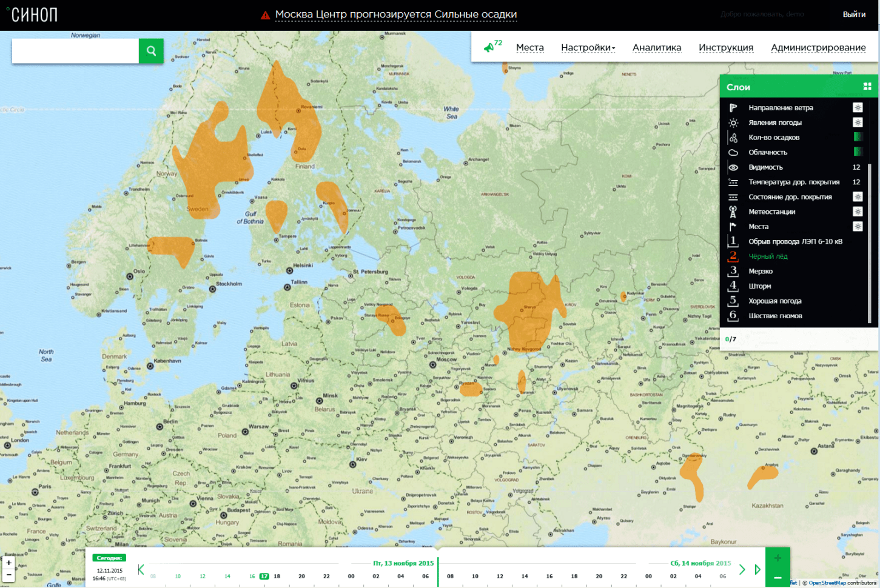Image resolution: width=880 pixels, height=588 pixels.
Task: Open the Администрирование menu item
Action: coord(818,47)
